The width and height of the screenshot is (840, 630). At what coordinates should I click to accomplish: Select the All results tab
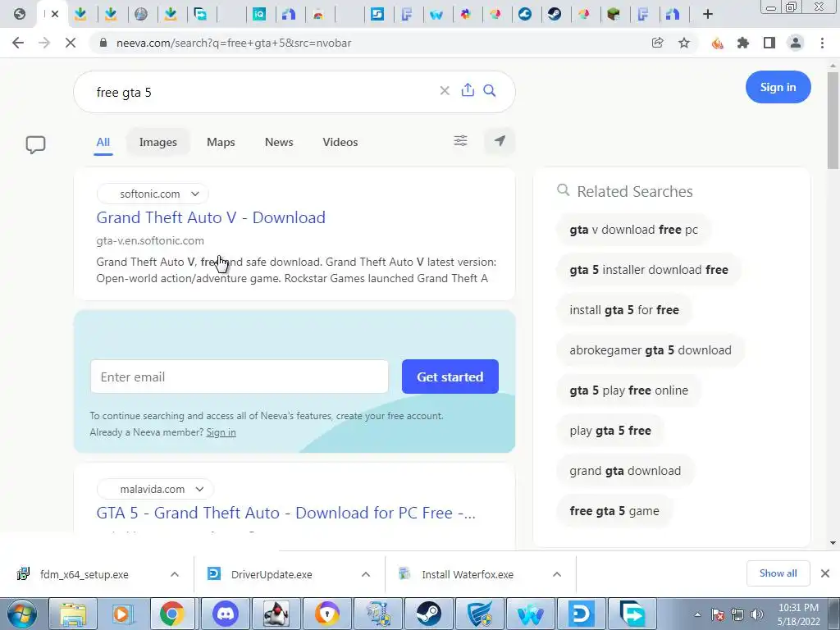103,142
